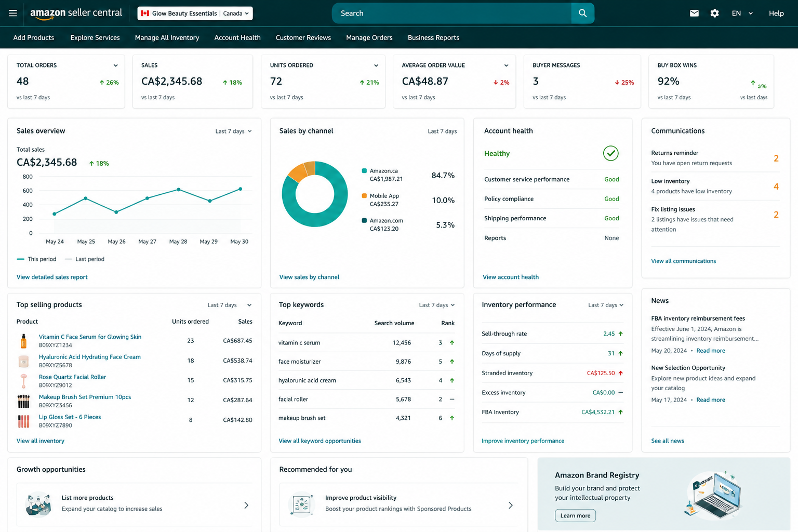Open Business Reports menu item
Screen dimensions: 798x532
click(x=433, y=38)
